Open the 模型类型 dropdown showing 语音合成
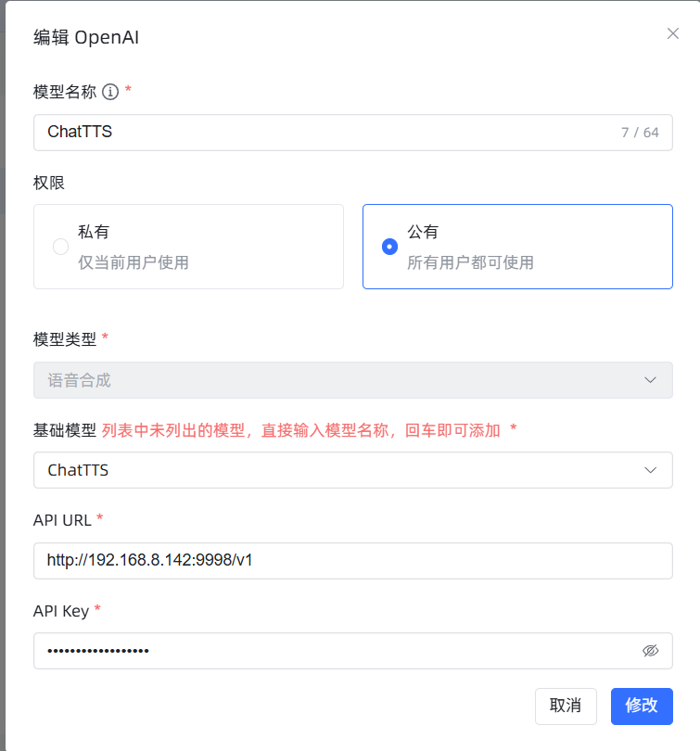 tap(353, 380)
